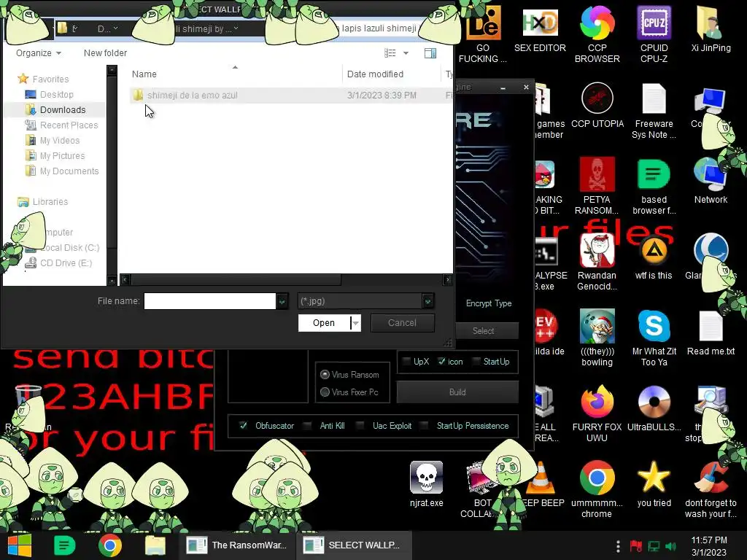Open the wtf is this desktop icon
This screenshot has width=747, height=560.
click(x=654, y=257)
